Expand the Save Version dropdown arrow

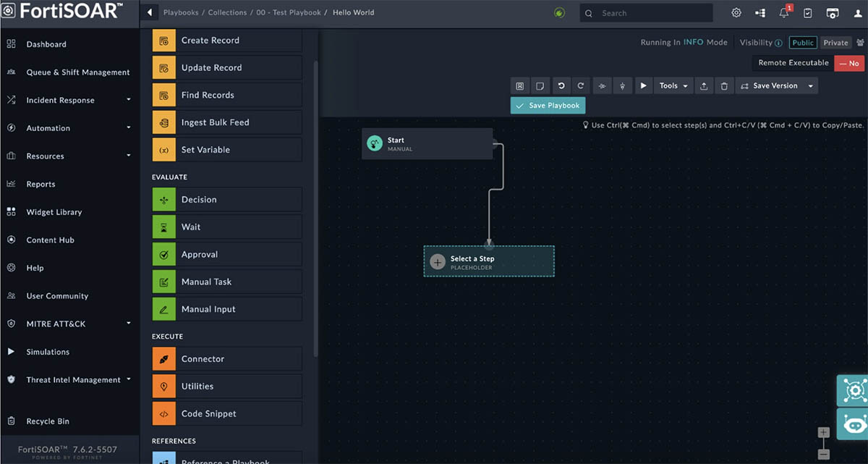(x=810, y=86)
